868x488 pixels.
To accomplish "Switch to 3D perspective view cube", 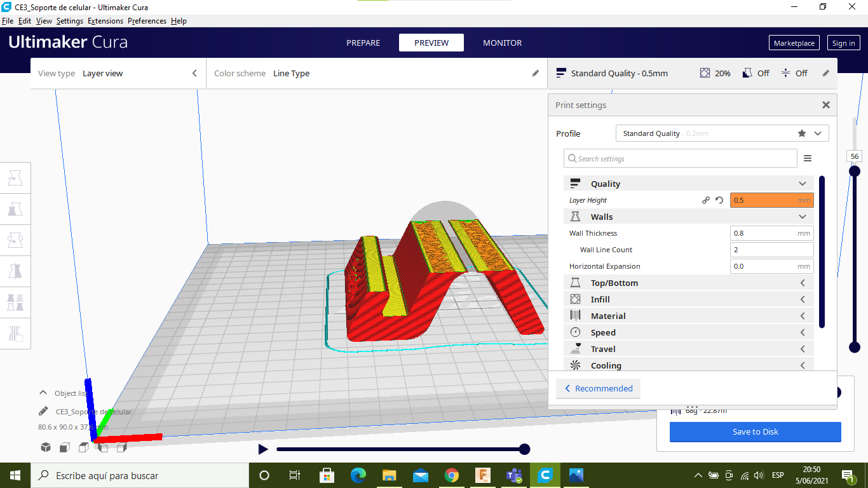I will 46,447.
